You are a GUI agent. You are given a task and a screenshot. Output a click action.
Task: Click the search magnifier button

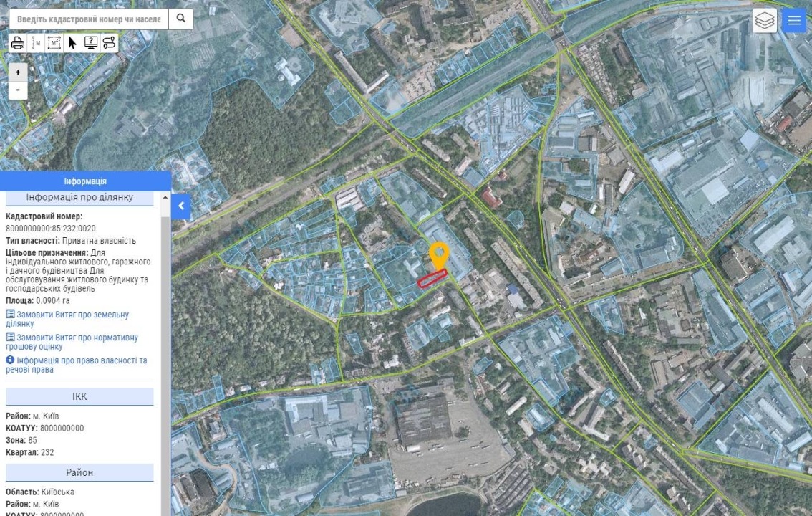180,19
